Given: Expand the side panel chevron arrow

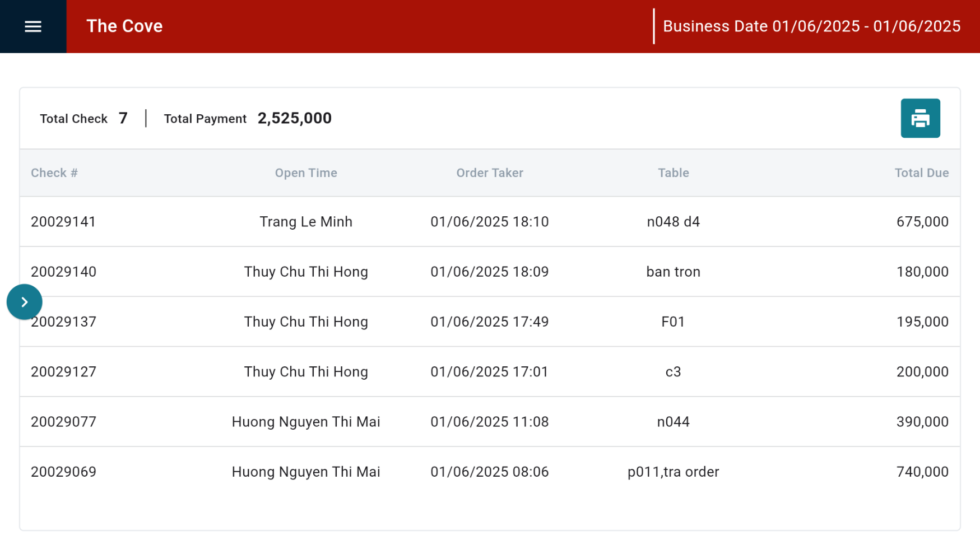Looking at the screenshot, I should click(x=24, y=302).
